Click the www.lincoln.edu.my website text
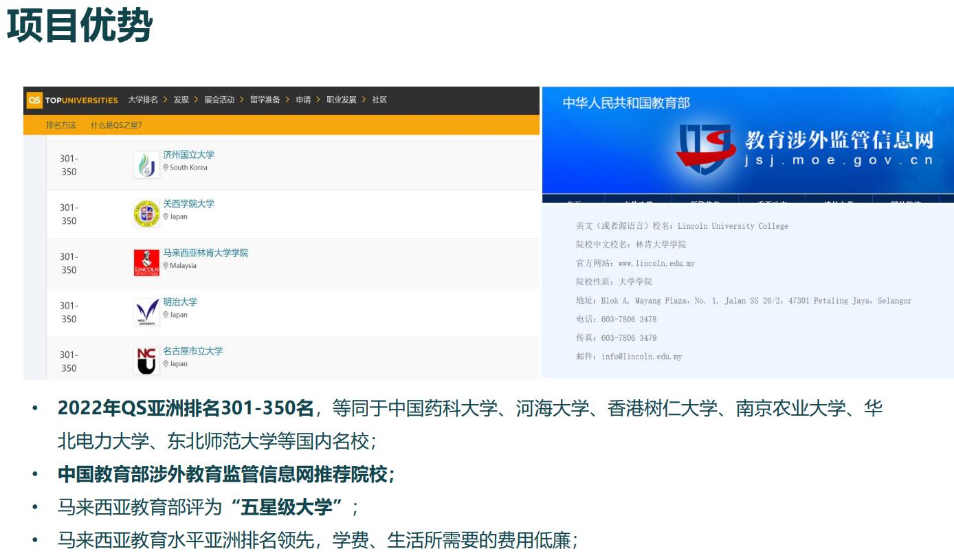 click(x=656, y=263)
